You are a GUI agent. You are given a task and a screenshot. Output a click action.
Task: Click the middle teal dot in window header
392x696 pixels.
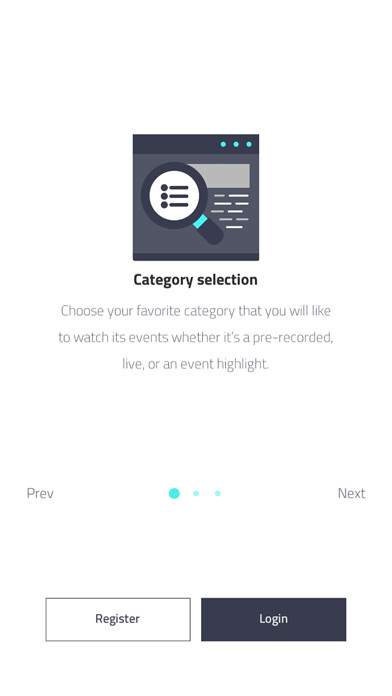236,144
